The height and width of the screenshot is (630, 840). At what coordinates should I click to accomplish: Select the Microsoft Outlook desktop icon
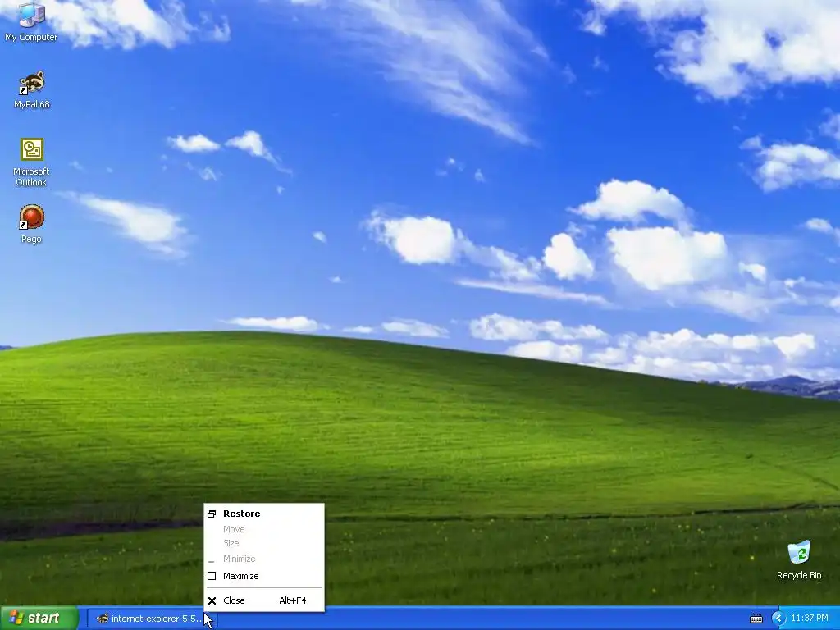coord(31,162)
